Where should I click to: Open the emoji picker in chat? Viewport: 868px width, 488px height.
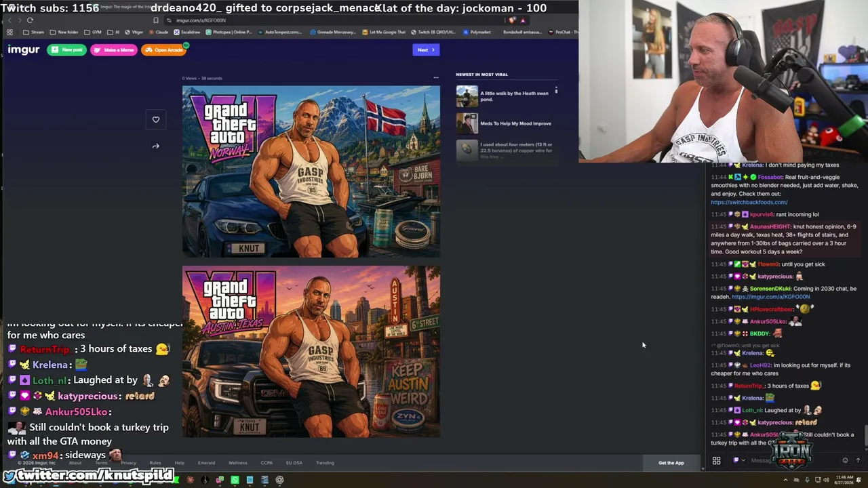click(x=845, y=461)
